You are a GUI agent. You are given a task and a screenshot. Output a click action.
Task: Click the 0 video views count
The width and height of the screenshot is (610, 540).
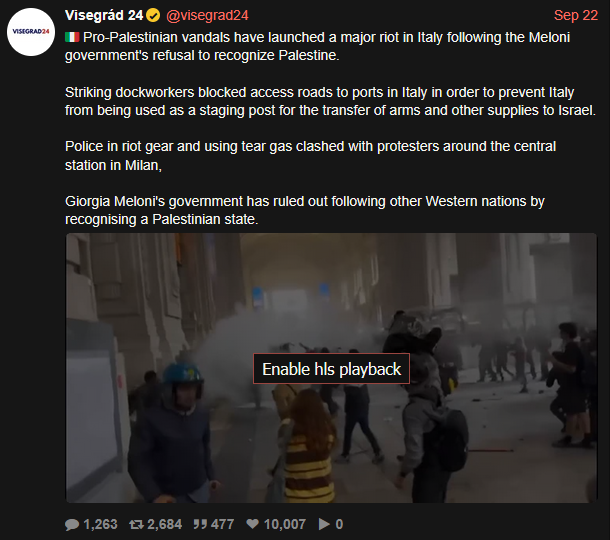pos(339,524)
